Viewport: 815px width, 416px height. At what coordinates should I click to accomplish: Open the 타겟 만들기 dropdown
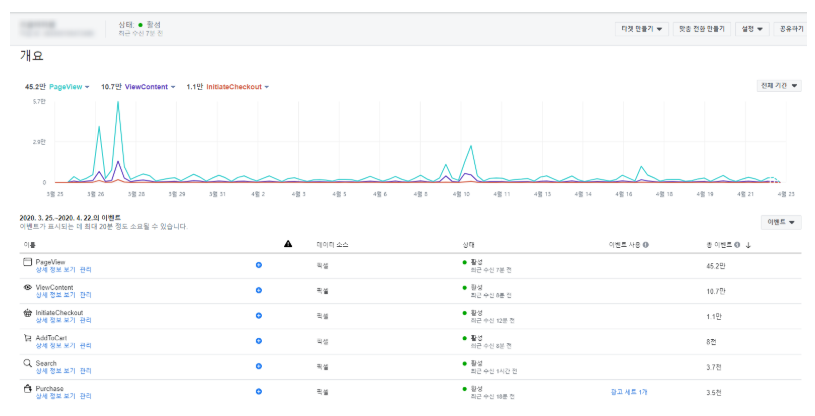641,29
